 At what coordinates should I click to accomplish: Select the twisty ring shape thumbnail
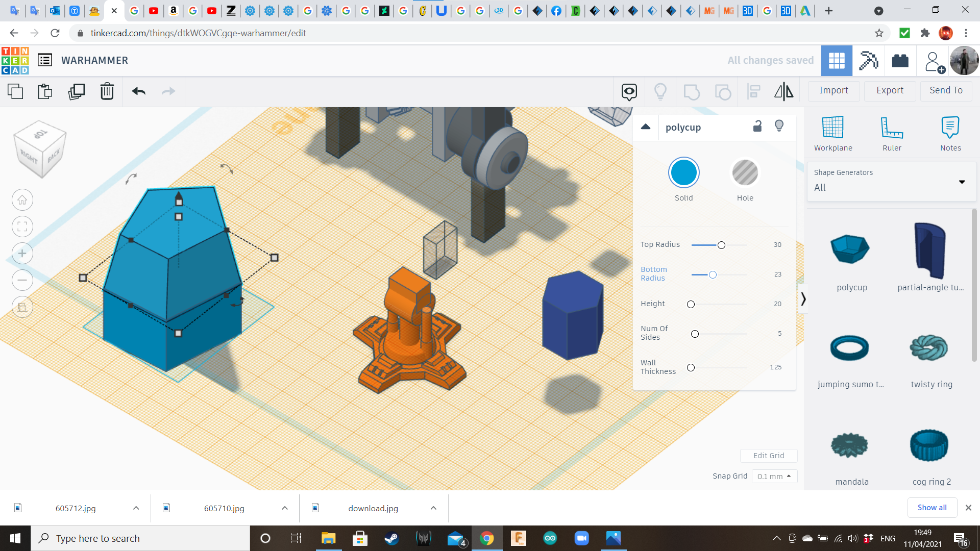coord(929,348)
